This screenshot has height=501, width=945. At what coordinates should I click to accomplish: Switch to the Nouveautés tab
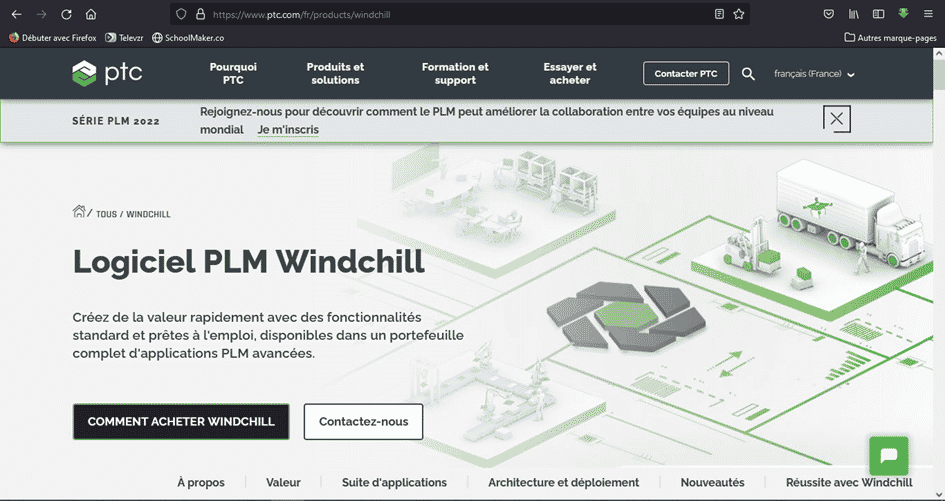click(712, 482)
